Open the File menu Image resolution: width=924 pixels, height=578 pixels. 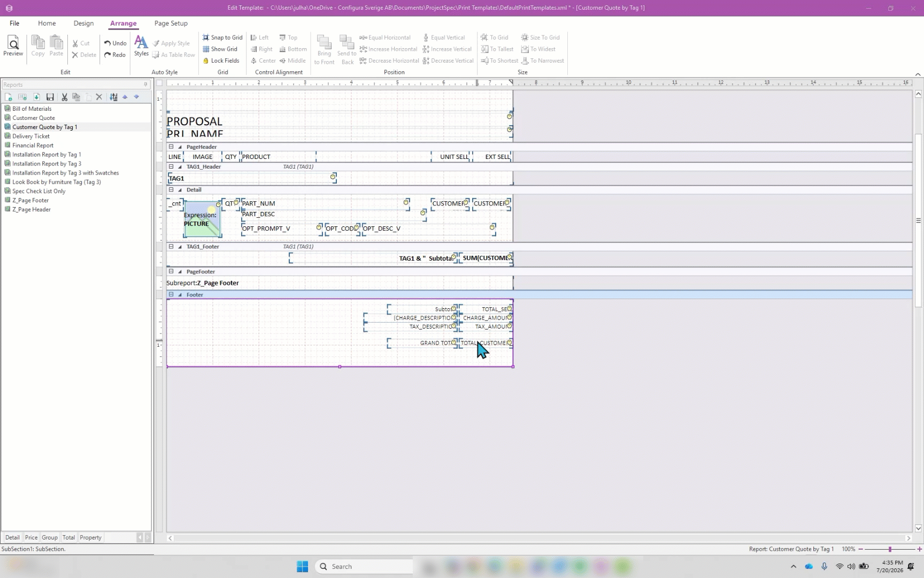pos(14,24)
